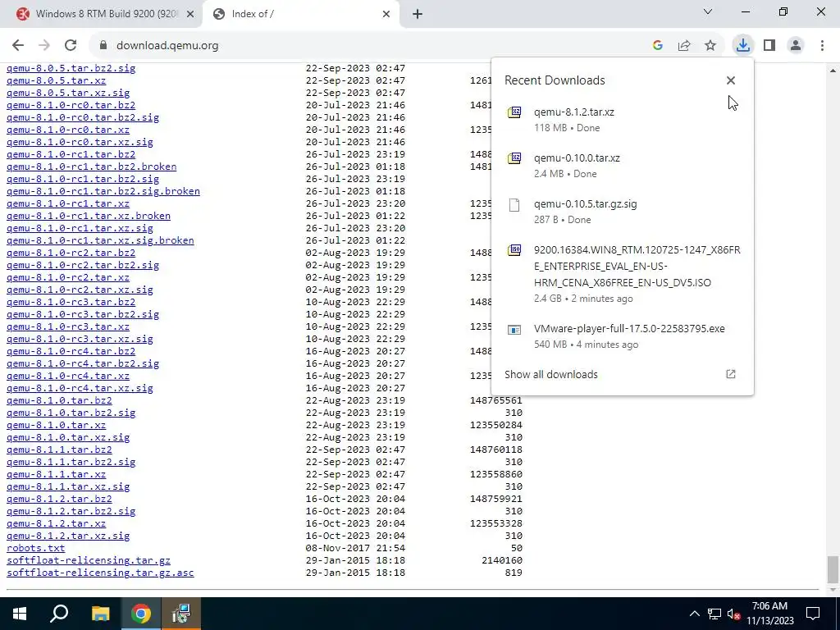The width and height of the screenshot is (840, 630).
Task: Open qemu-8.1.0-rc4.tar.xz link
Action: click(68, 376)
